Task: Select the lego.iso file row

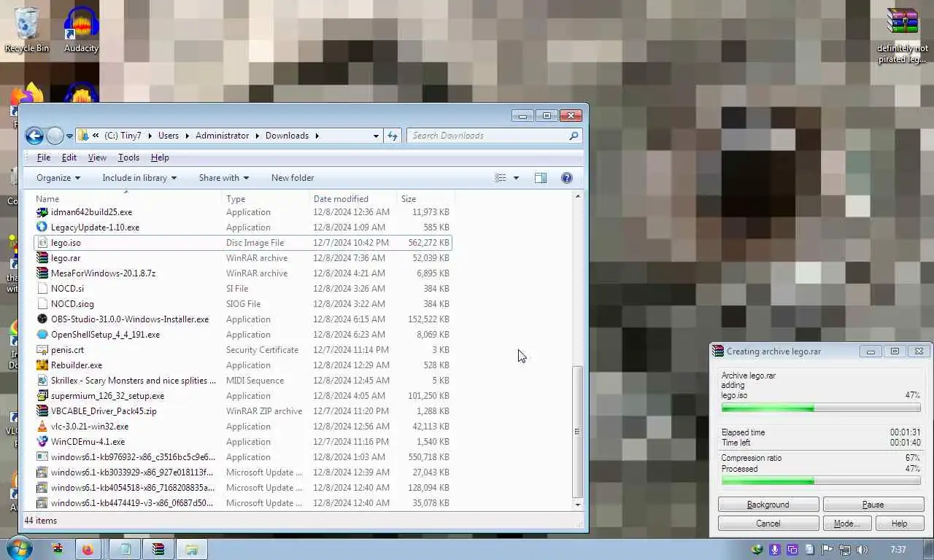Action: pos(243,243)
